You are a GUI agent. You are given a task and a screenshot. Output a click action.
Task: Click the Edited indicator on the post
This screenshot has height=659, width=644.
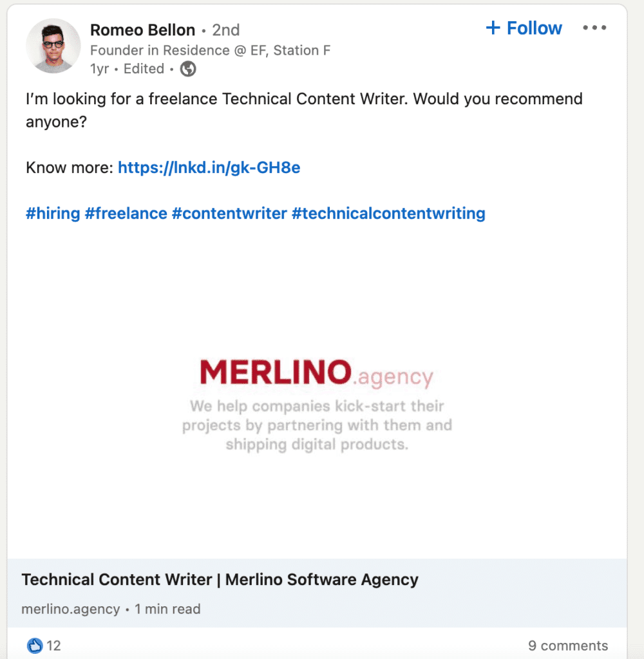click(143, 69)
